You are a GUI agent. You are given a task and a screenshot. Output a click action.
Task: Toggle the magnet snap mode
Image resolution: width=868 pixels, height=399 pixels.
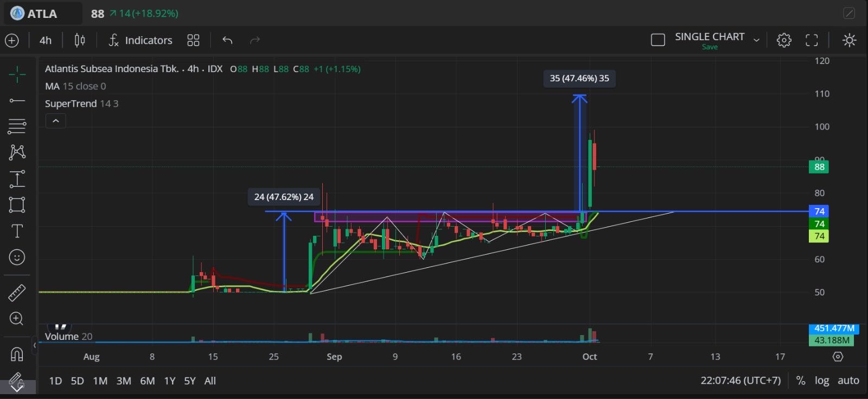(17, 354)
